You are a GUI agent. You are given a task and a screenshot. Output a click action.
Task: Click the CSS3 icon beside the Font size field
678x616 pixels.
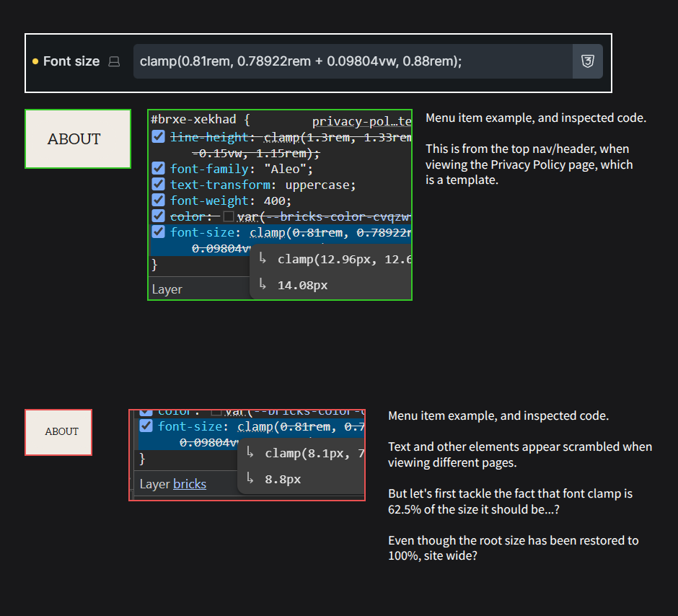coord(587,62)
